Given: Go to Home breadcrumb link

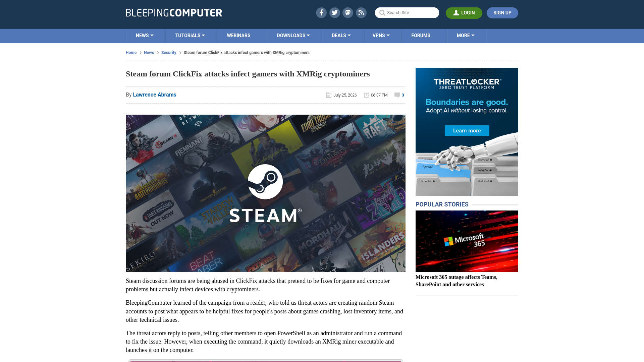Looking at the screenshot, I should [x=131, y=53].
